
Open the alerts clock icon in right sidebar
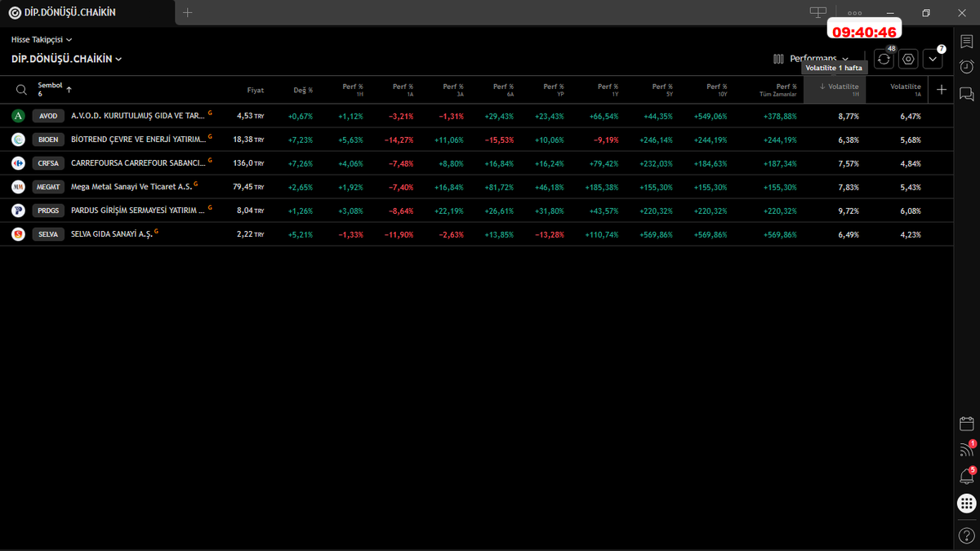click(966, 67)
